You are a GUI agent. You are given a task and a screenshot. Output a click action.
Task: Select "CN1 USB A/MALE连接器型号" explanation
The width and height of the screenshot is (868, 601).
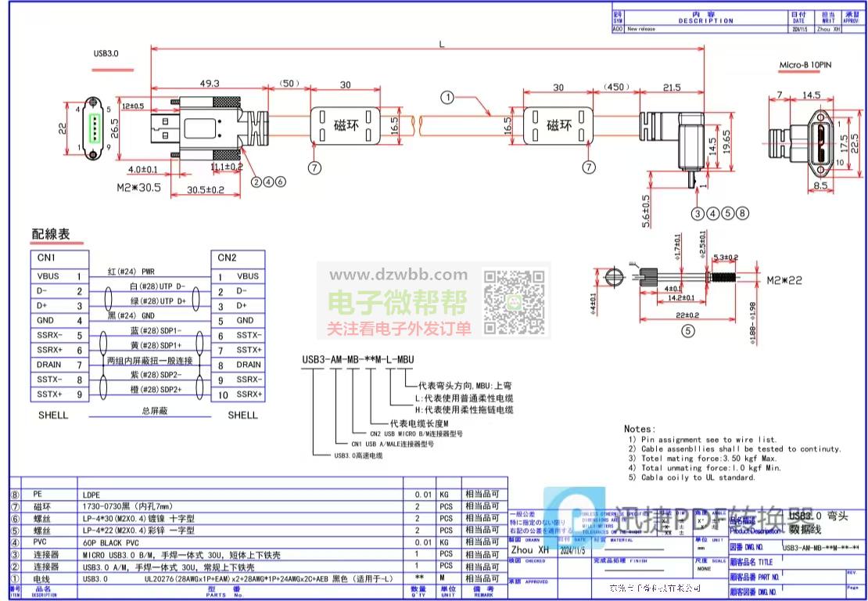pos(393,444)
